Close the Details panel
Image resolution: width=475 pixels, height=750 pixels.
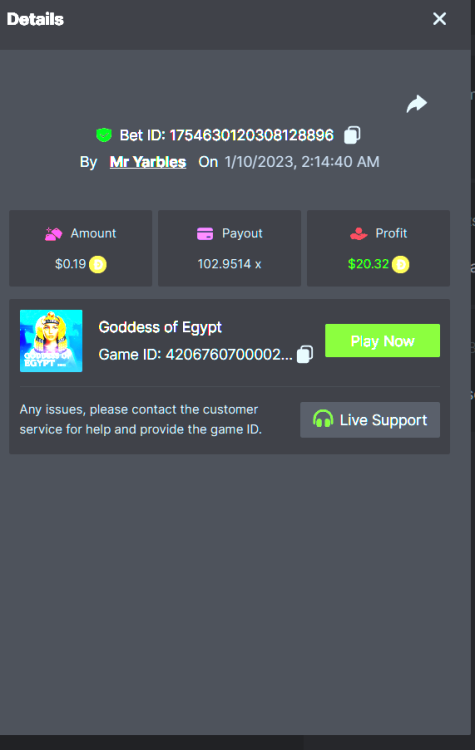[439, 19]
